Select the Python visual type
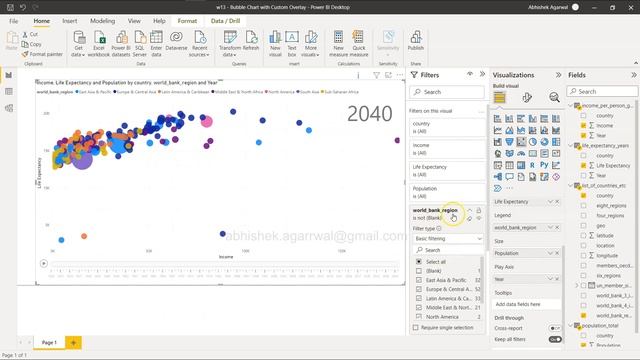 pyautogui.click(x=544, y=165)
